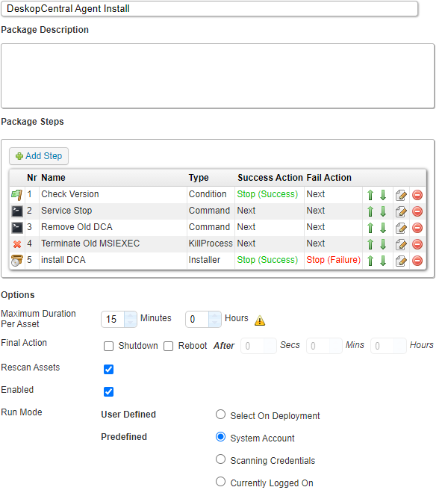The image size is (448, 493).
Task: Move Service Stop step down
Action: point(383,211)
